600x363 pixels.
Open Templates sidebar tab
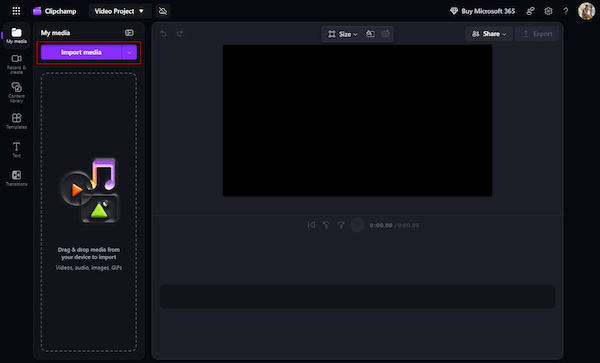(16, 121)
